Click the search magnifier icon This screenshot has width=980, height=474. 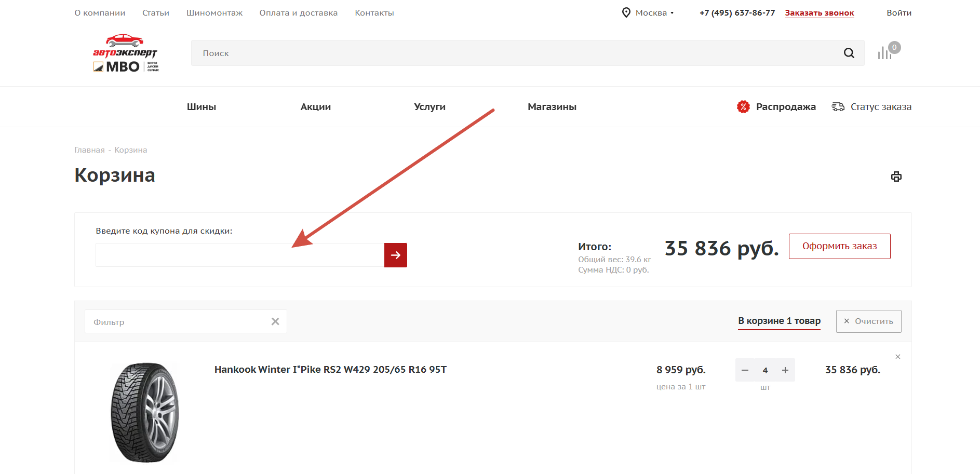849,53
